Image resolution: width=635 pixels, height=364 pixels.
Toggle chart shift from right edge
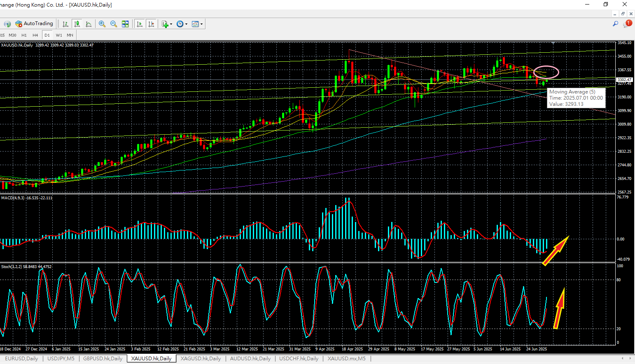(x=151, y=24)
